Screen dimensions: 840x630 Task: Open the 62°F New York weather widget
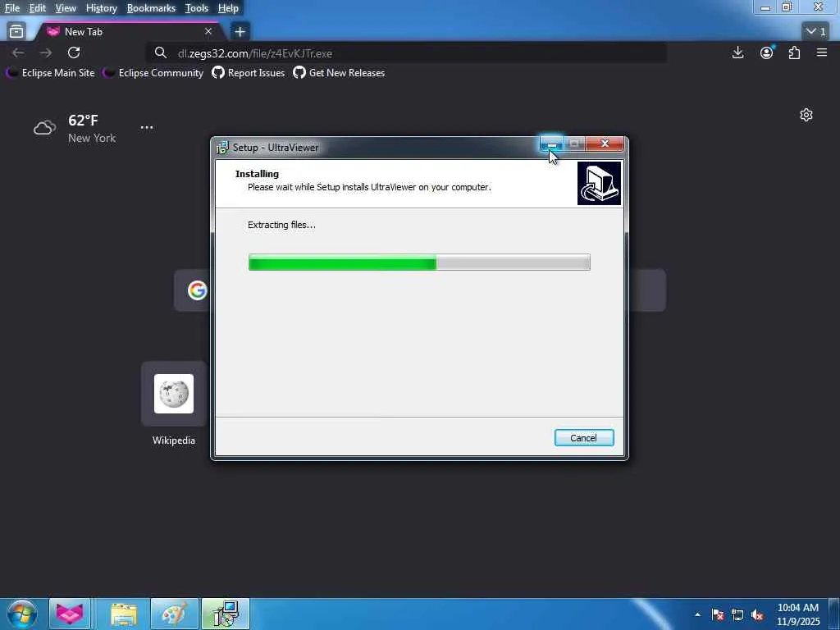point(75,129)
